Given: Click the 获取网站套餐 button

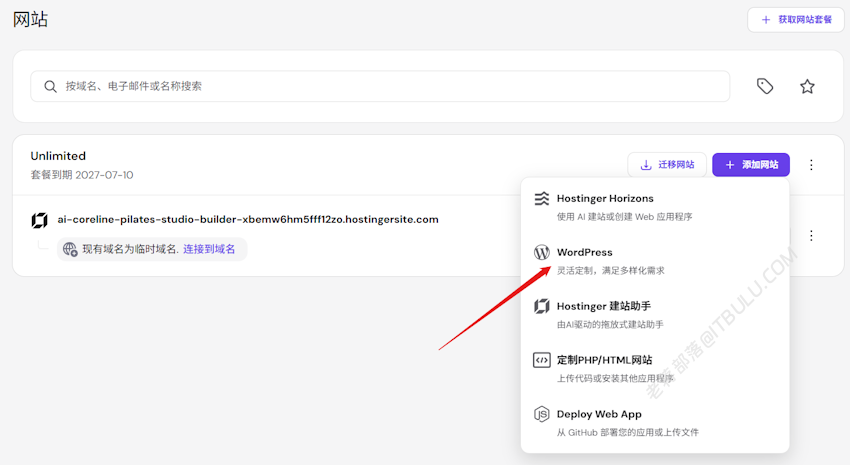Looking at the screenshot, I should coord(796,20).
